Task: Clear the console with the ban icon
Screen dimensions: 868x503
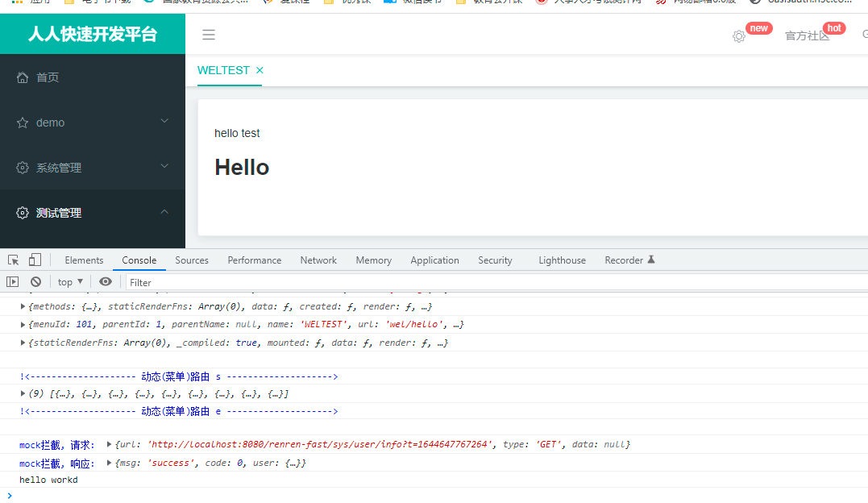Action: [36, 282]
